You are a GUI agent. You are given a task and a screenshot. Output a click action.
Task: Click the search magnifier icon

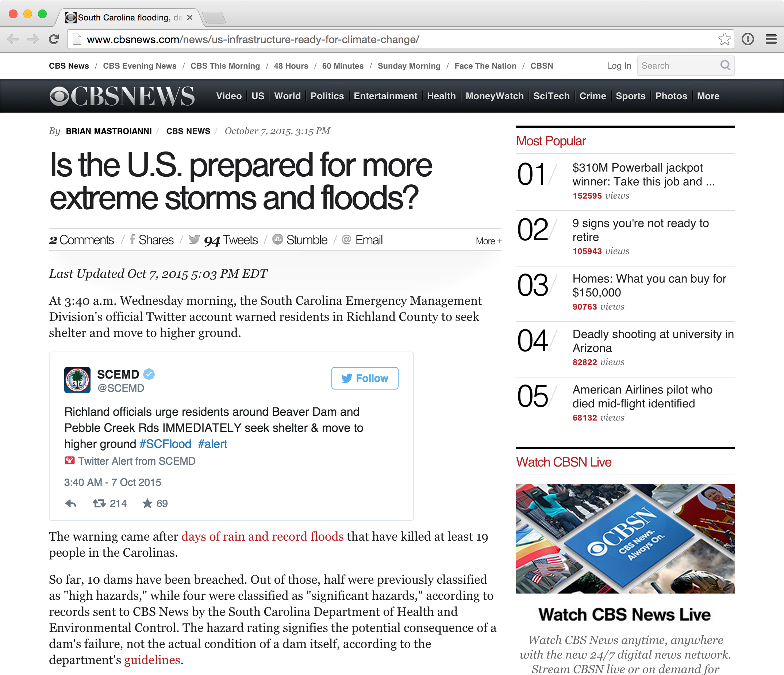(725, 65)
